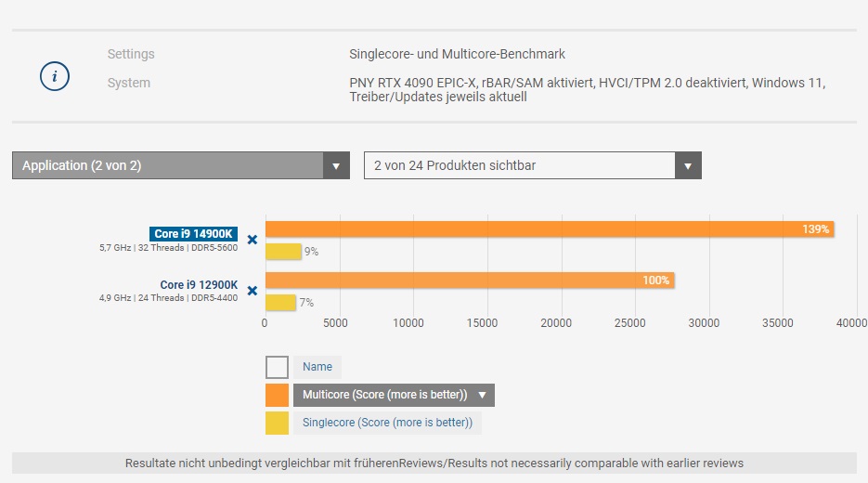The height and width of the screenshot is (483, 868).
Task: Click the 35000 axis label
Action: coord(777,323)
